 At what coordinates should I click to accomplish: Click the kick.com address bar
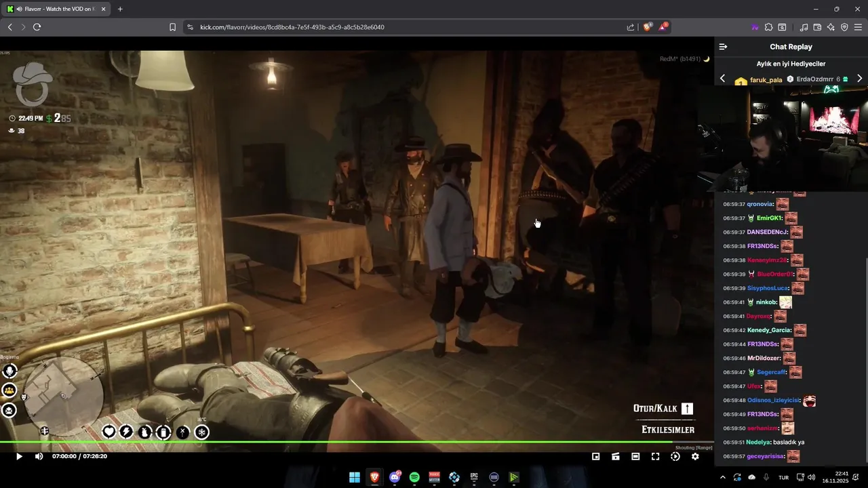407,27
